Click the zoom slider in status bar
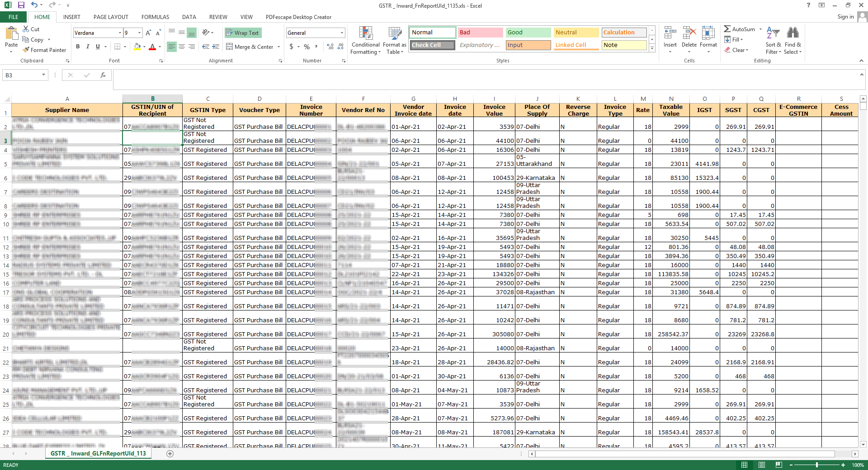Viewport: 868px width, 470px height. pos(816,465)
